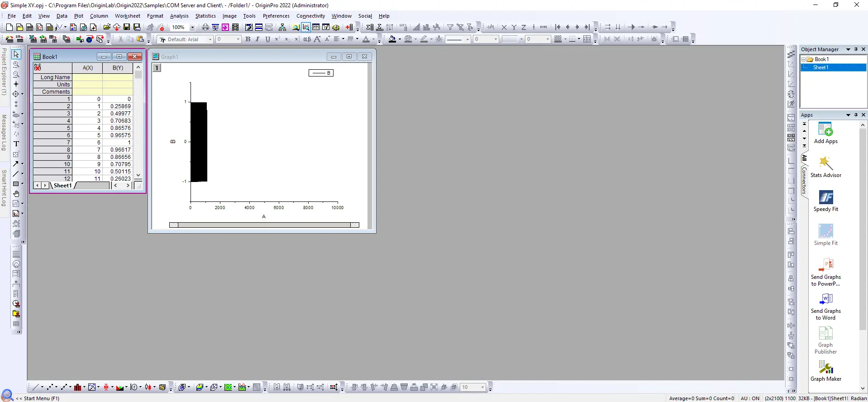The image size is (868, 402).
Task: Click the Print toolbar icon
Action: (x=205, y=27)
